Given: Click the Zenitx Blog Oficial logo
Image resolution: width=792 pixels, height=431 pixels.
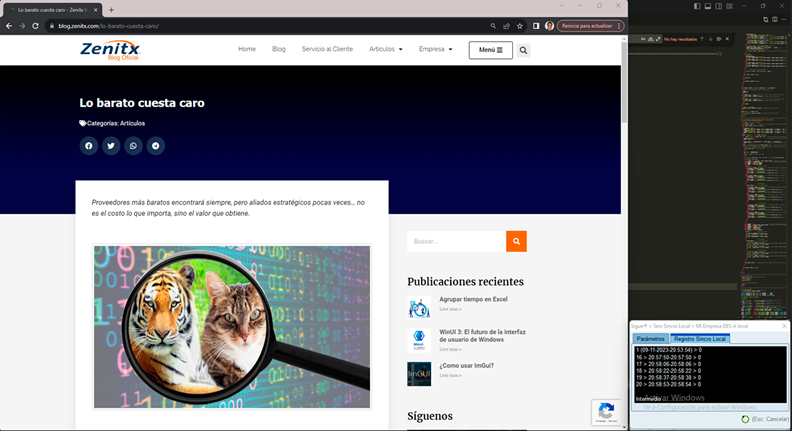Looking at the screenshot, I should point(110,50).
